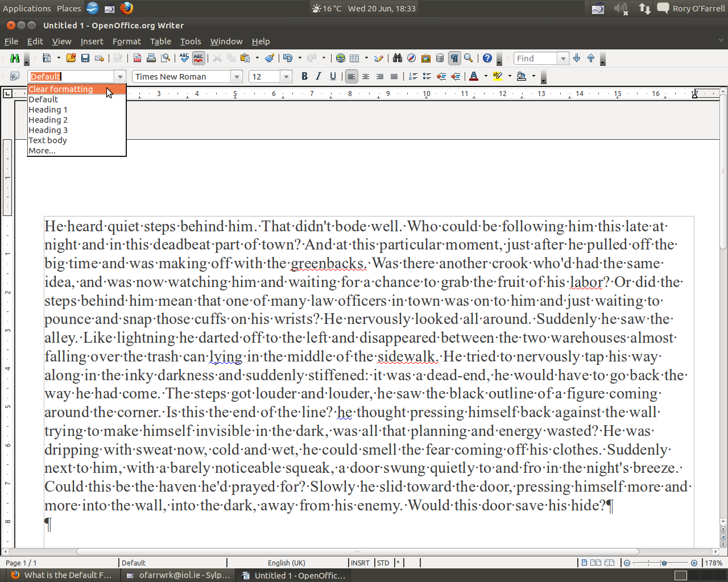Toggle Italic formatting

318,76
